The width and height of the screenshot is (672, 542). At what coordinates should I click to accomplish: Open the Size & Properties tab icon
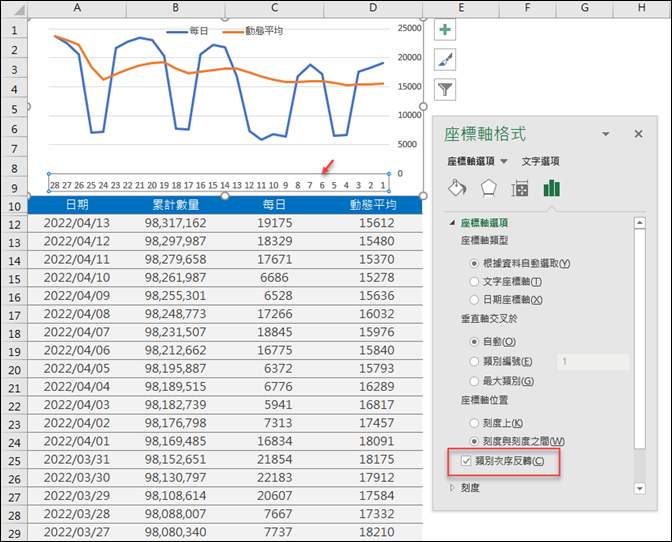click(x=520, y=189)
